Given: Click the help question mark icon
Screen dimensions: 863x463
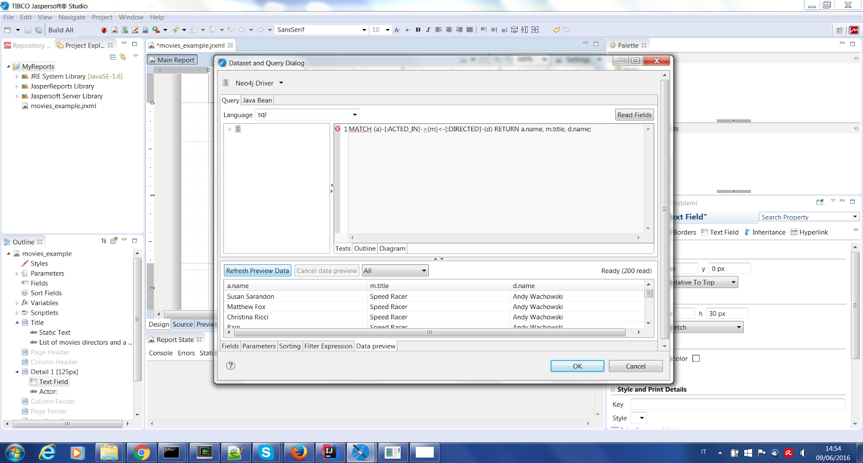Looking at the screenshot, I should (x=231, y=366).
